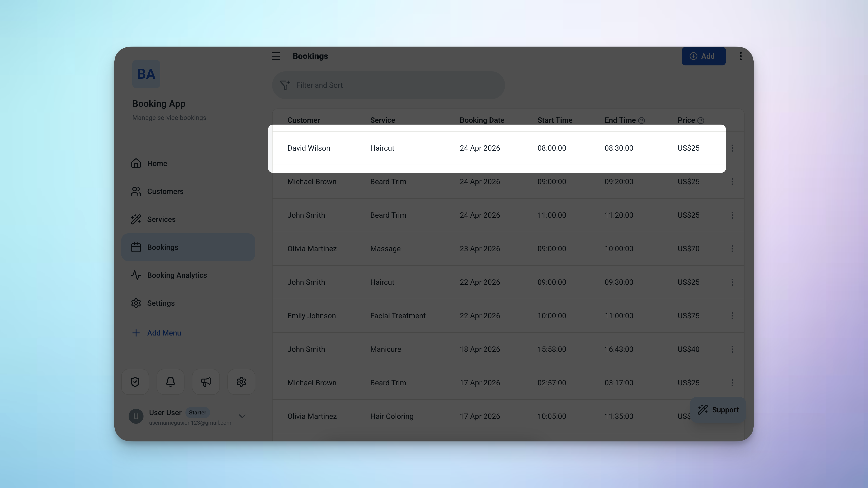Show End Time column help tooltip
The image size is (868, 488).
tap(642, 121)
